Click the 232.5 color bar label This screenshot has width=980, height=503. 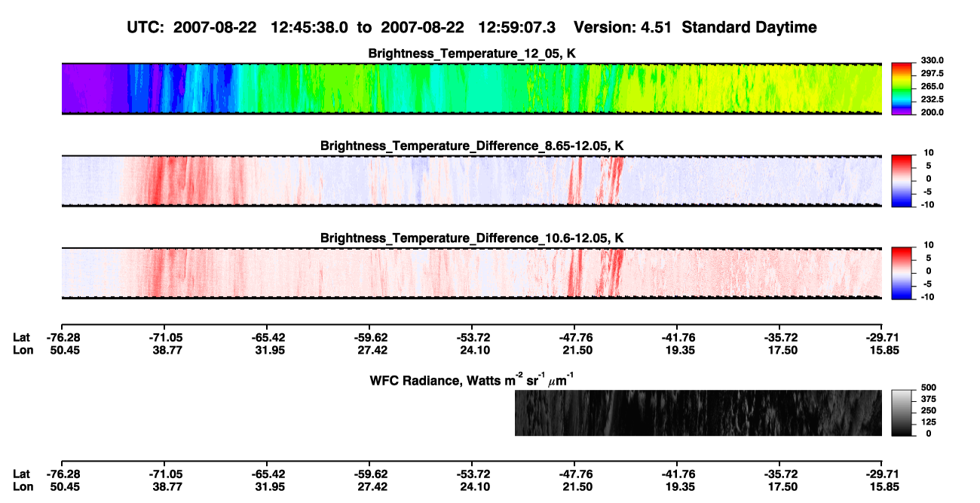coord(932,99)
